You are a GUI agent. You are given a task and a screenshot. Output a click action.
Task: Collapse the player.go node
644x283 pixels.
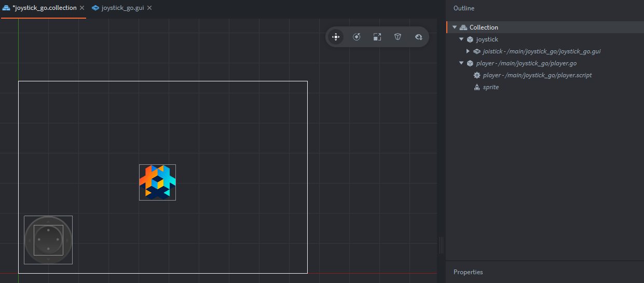pos(461,63)
